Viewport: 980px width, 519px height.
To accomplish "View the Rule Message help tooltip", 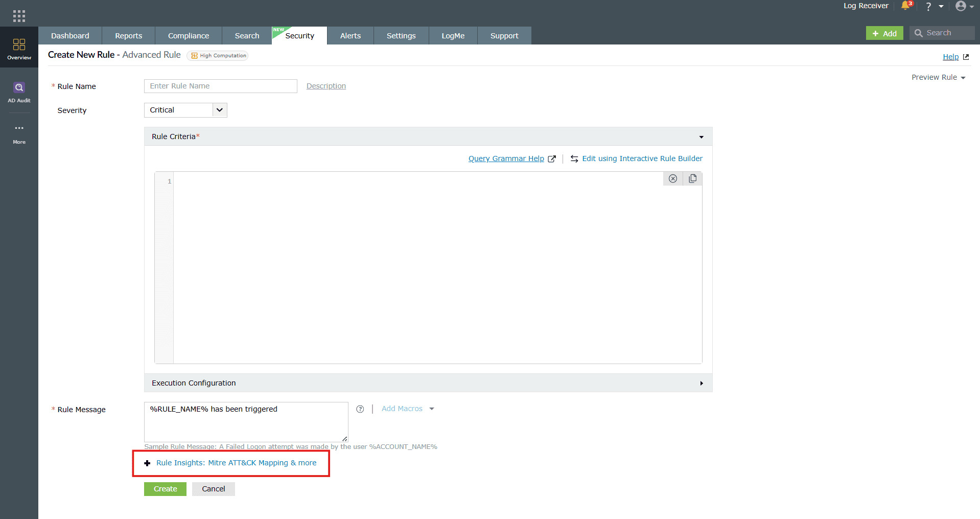I will pyautogui.click(x=360, y=409).
